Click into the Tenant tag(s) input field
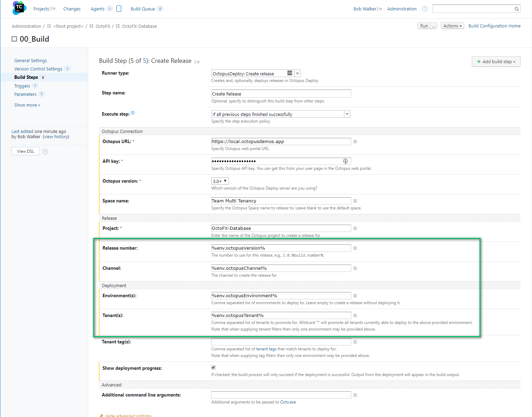 [281, 342]
